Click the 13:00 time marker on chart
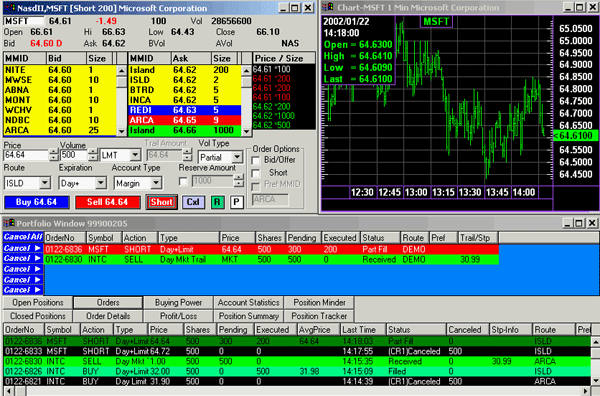The image size is (600, 396). point(416,192)
